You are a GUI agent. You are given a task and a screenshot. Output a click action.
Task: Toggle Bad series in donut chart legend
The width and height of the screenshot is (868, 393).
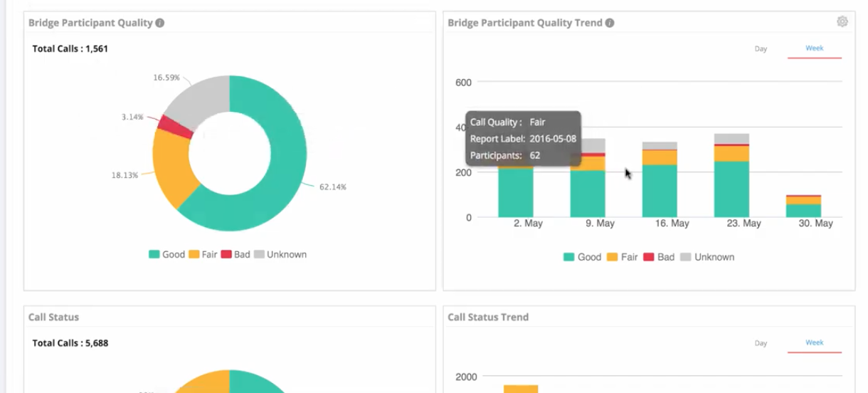pos(235,254)
